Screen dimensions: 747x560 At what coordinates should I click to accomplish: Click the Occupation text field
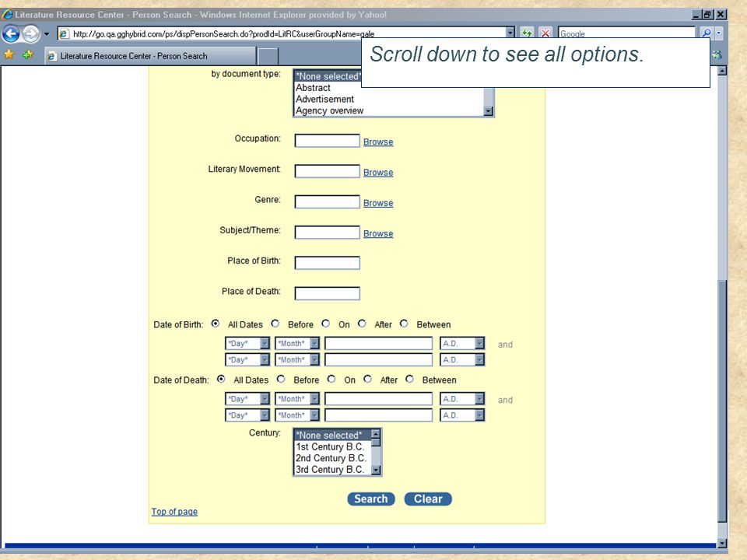(x=328, y=141)
